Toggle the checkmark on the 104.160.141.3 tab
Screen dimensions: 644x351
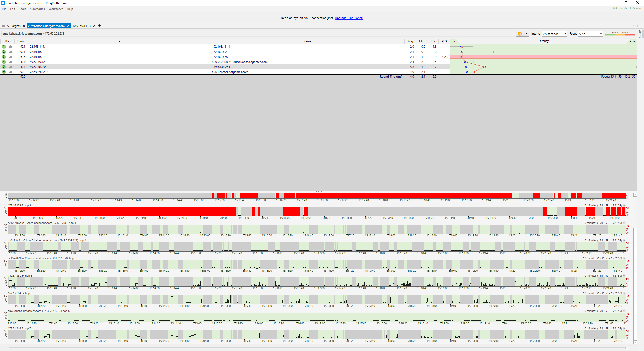coord(94,26)
